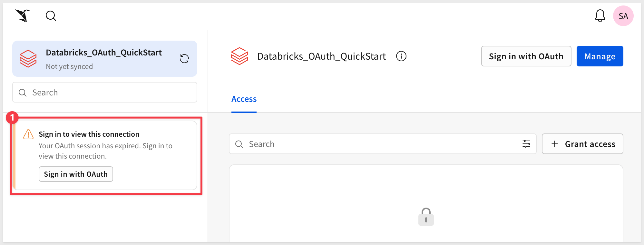Screen dimensions: 644x245
Task: Click the Databricks logo on sidebar connection card
Action: coord(28,59)
